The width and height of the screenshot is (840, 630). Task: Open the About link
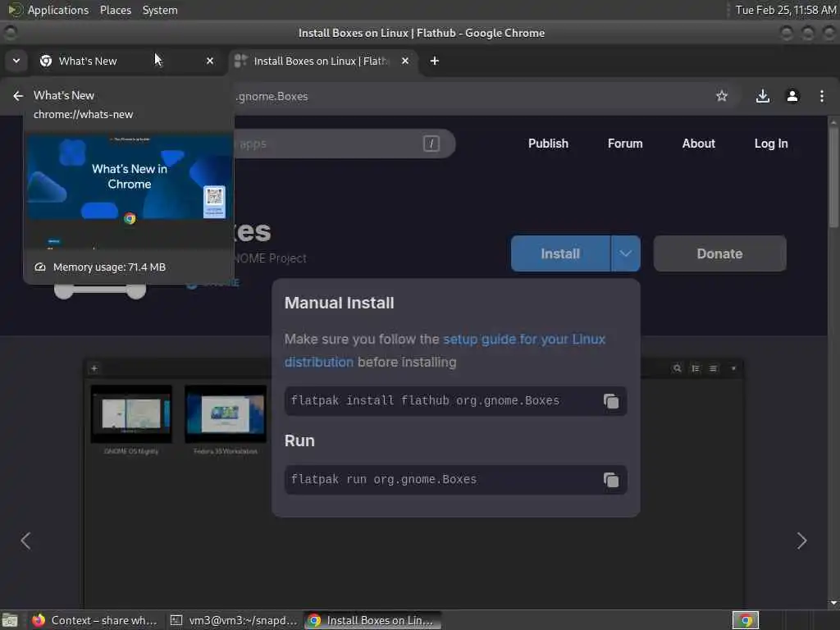coord(698,144)
